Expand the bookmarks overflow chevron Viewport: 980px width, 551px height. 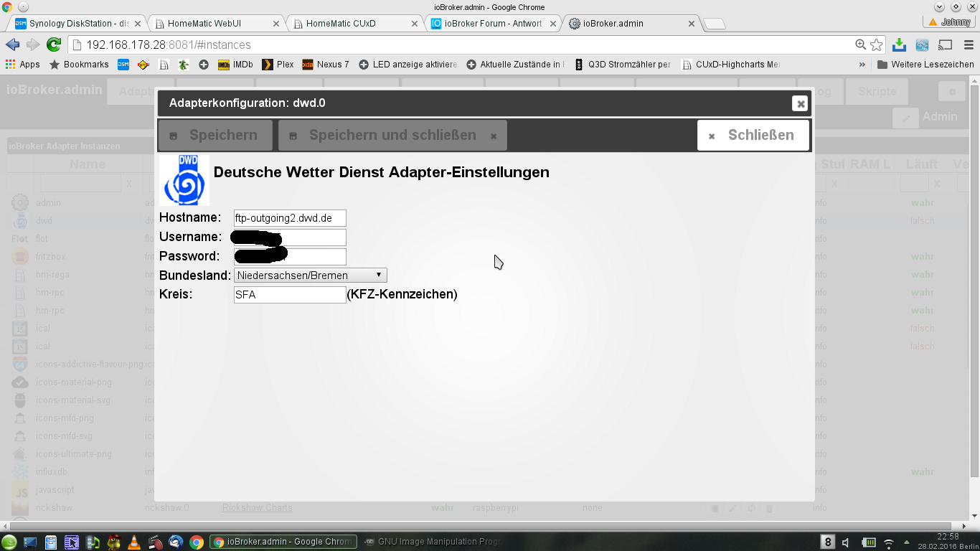[x=862, y=65]
